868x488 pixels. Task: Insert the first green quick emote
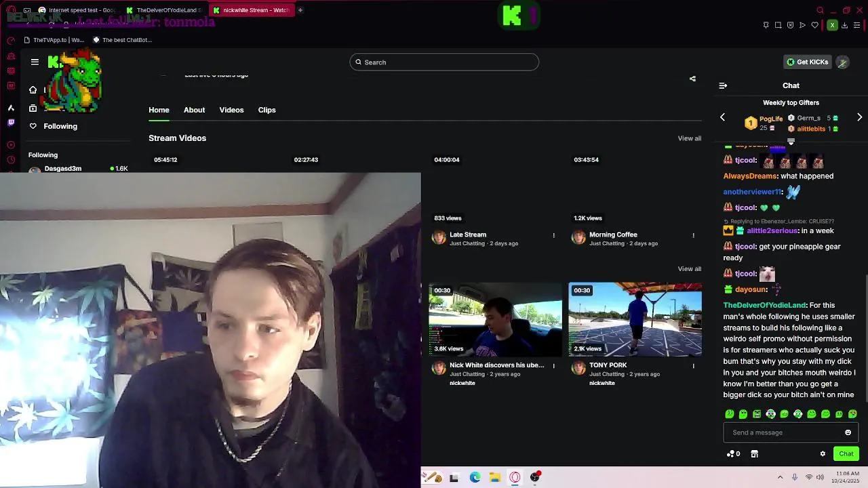[x=730, y=414]
